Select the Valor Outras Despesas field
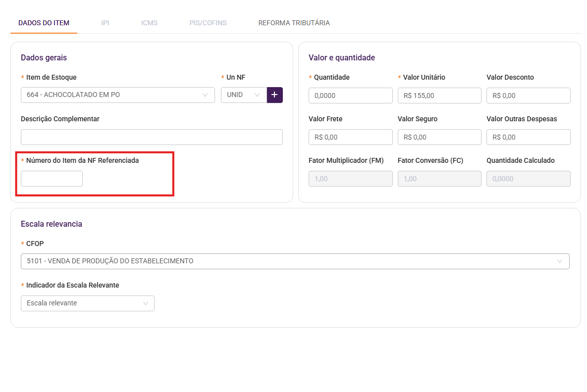This screenshot has width=587, height=392. pyautogui.click(x=528, y=137)
